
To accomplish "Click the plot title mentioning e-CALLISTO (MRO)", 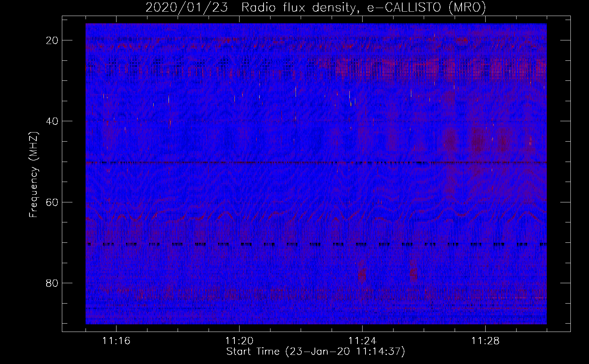I will 316,7.
